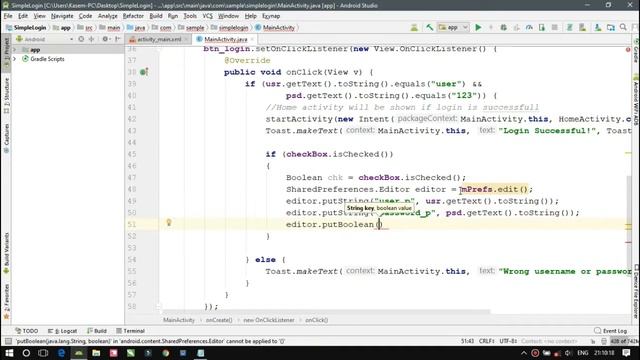Image resolution: width=640 pixels, height=360 pixels.
Task: Click Scroll from Source target icon
Action: click(x=81, y=39)
